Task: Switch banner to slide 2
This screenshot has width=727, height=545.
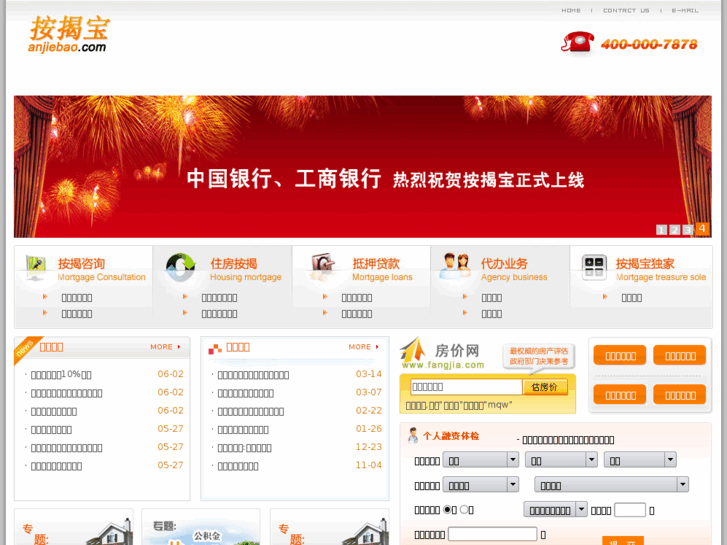Action: [x=675, y=230]
